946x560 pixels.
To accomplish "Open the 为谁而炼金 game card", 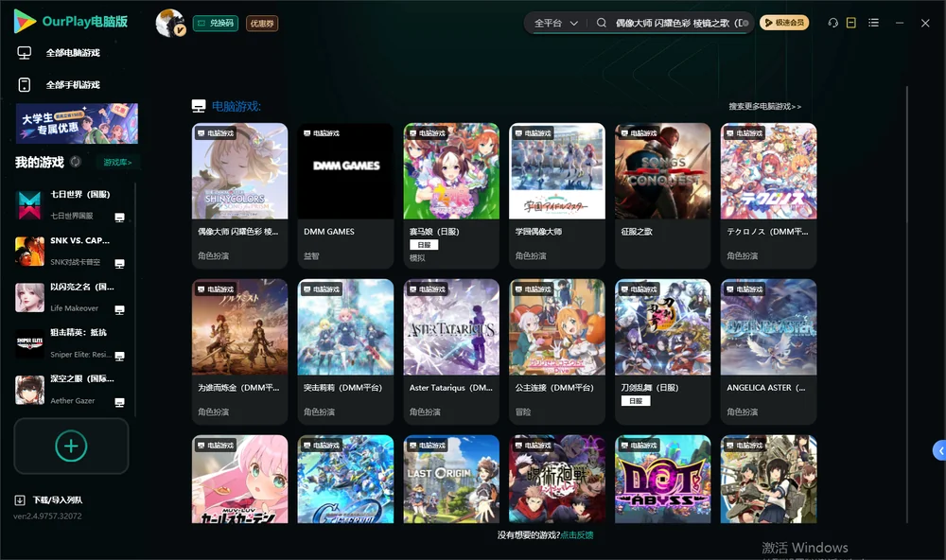I will tap(239, 352).
